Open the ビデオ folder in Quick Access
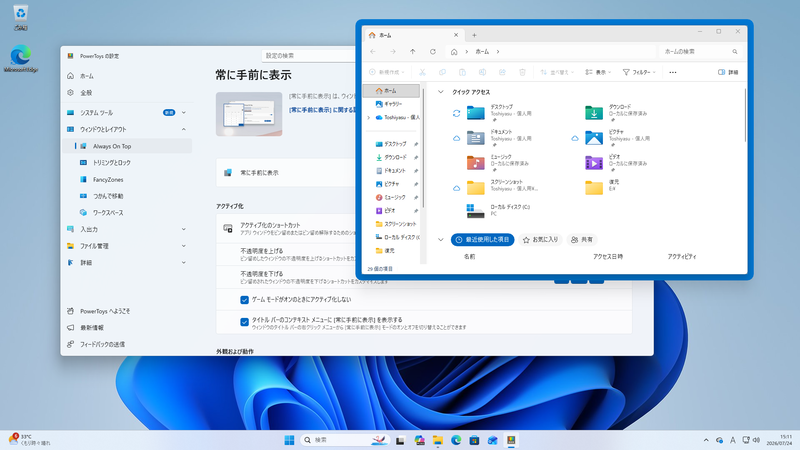 [616, 163]
